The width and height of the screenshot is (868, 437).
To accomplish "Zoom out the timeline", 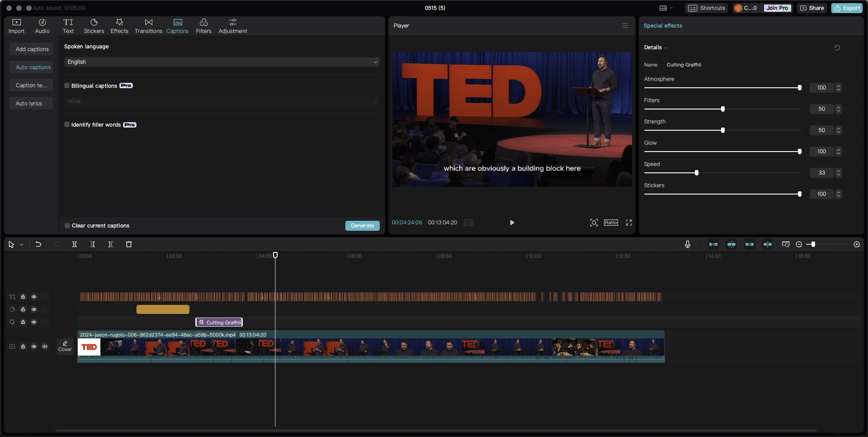I will [799, 244].
